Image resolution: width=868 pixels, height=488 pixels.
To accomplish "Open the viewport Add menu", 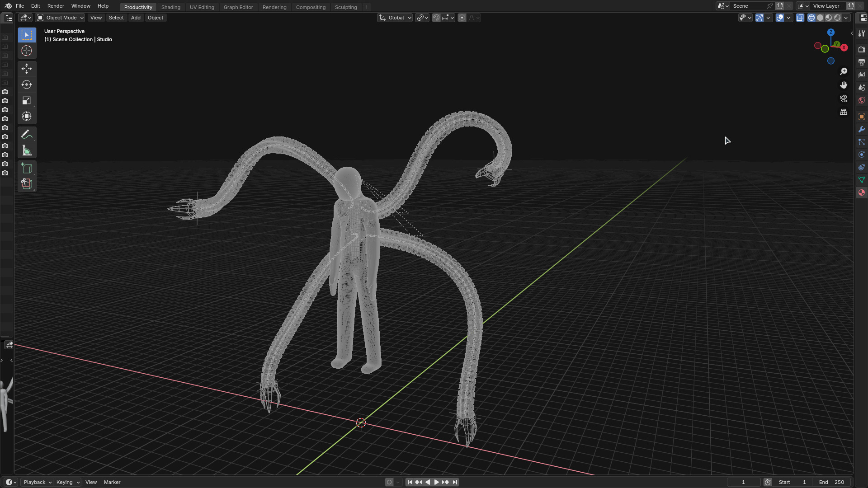I will [x=136, y=18].
